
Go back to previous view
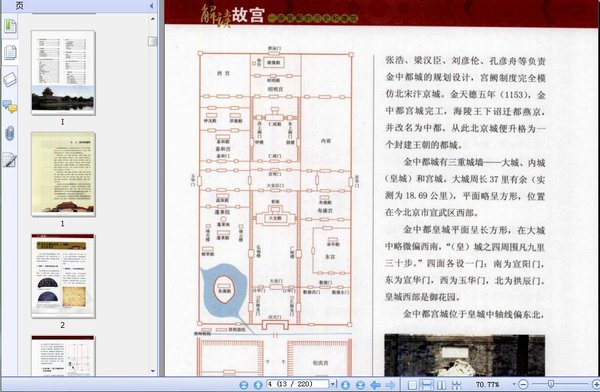(x=376, y=385)
